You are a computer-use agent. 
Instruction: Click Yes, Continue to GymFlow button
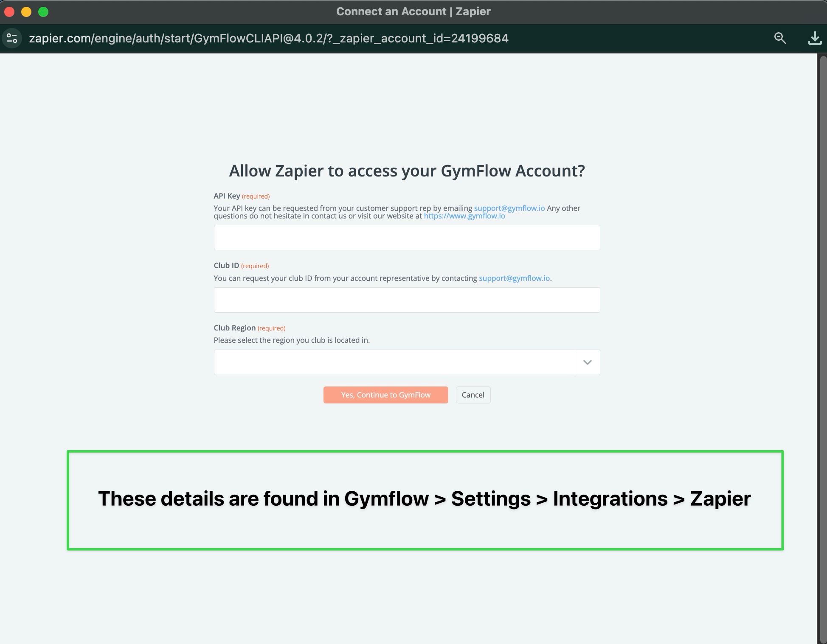[385, 395]
